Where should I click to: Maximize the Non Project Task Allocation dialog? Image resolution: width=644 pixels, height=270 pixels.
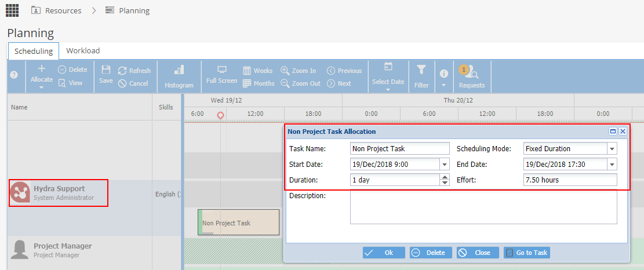pos(613,132)
